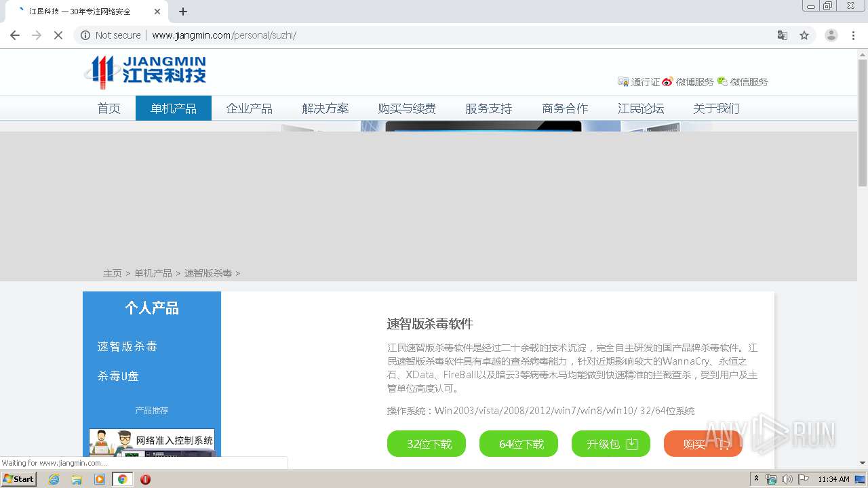
Task: Click the 产品推荐 sidebar label
Action: pos(152,411)
